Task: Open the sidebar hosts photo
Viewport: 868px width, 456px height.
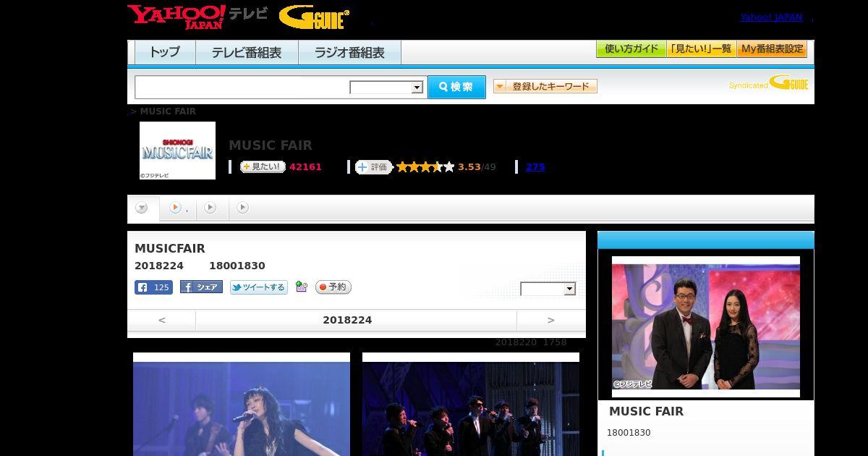Action: pos(706,326)
